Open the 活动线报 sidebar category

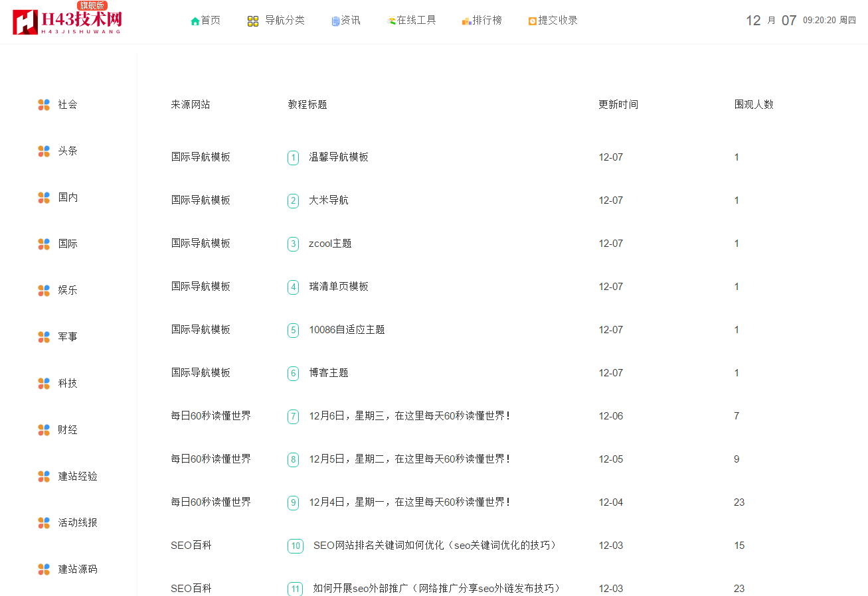point(78,523)
